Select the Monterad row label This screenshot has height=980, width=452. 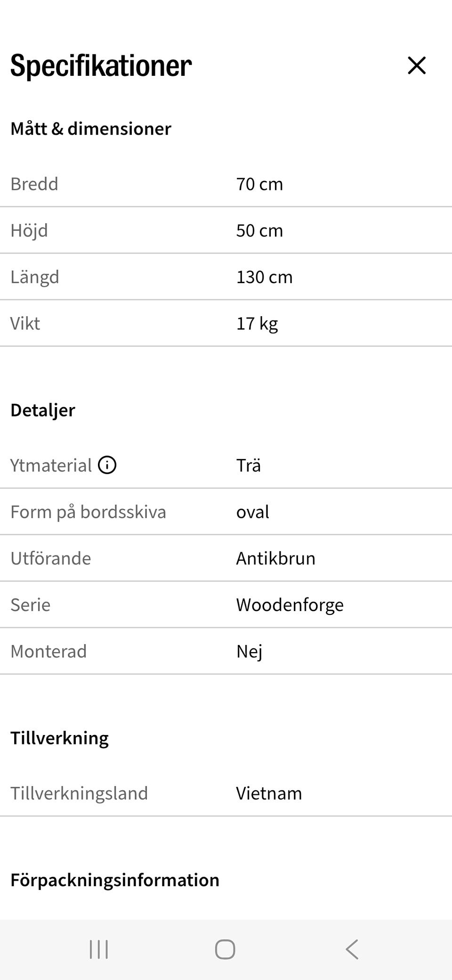[x=48, y=652]
